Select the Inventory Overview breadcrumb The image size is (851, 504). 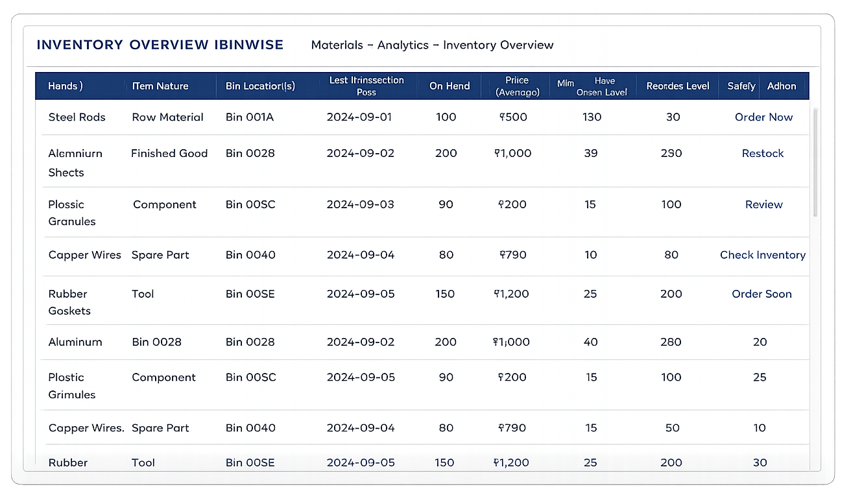pyautogui.click(x=498, y=45)
